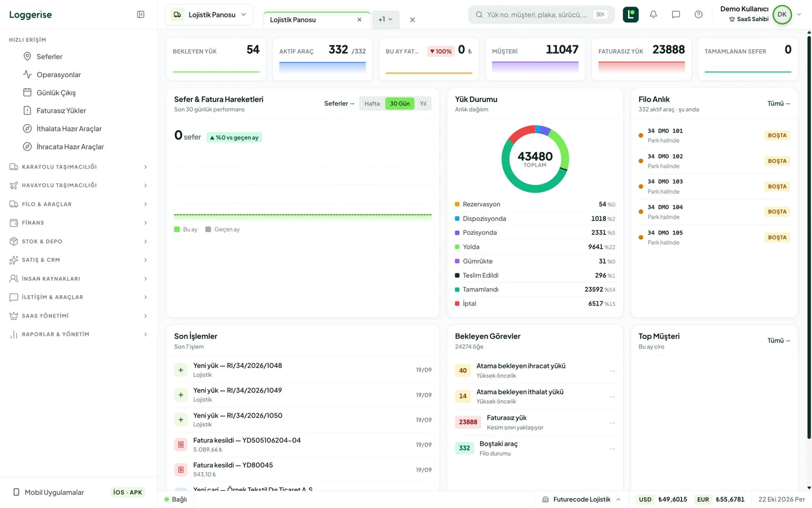The image size is (812, 508).
Task: Expand the Karayolu Taşımacılığı section
Action: coord(79,167)
